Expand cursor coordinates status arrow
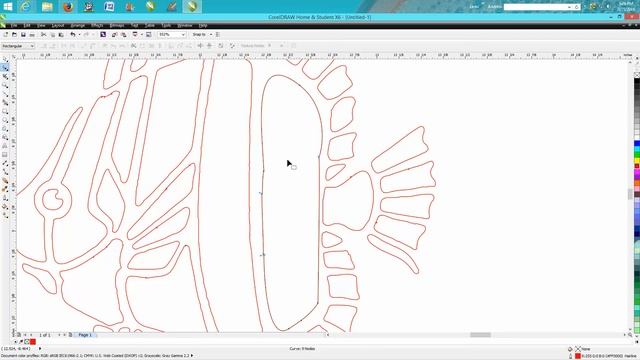640x360 pixels. [40, 349]
